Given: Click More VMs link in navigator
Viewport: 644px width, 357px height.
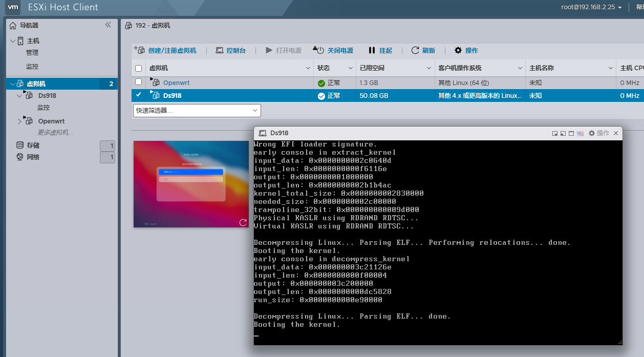Looking at the screenshot, I should 56,133.
